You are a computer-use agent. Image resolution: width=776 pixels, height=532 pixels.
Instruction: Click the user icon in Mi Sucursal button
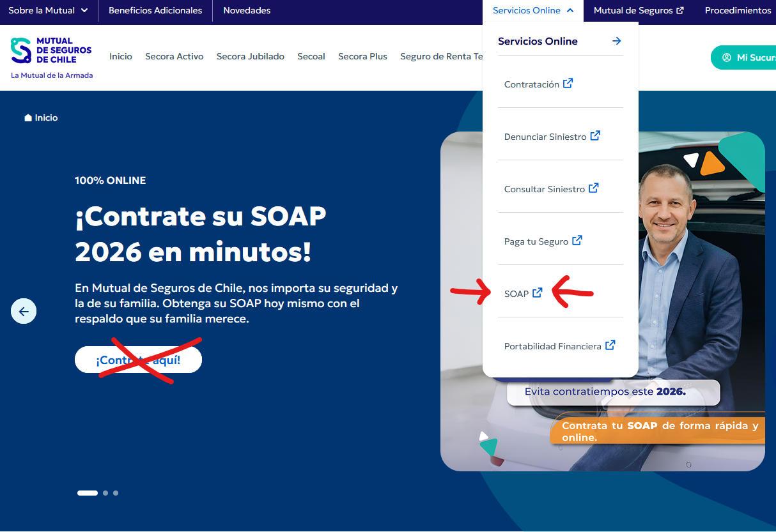click(x=726, y=57)
